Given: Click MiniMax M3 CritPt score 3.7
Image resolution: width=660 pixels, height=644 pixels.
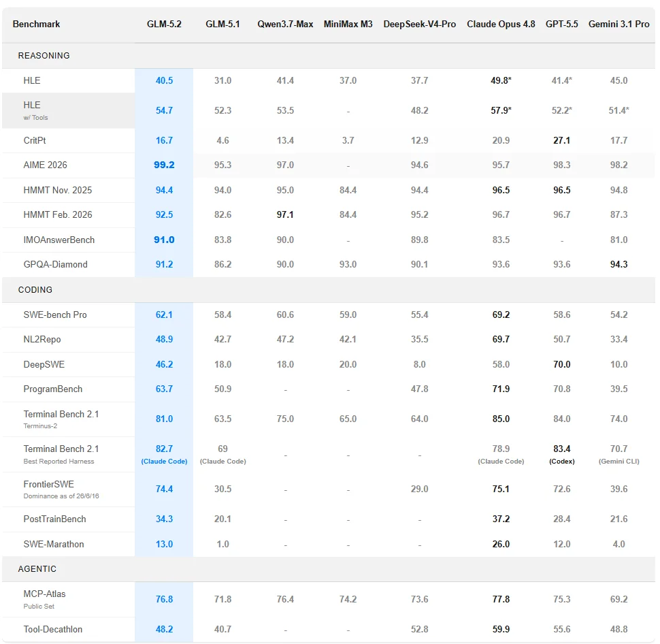Looking at the screenshot, I should pos(348,140).
